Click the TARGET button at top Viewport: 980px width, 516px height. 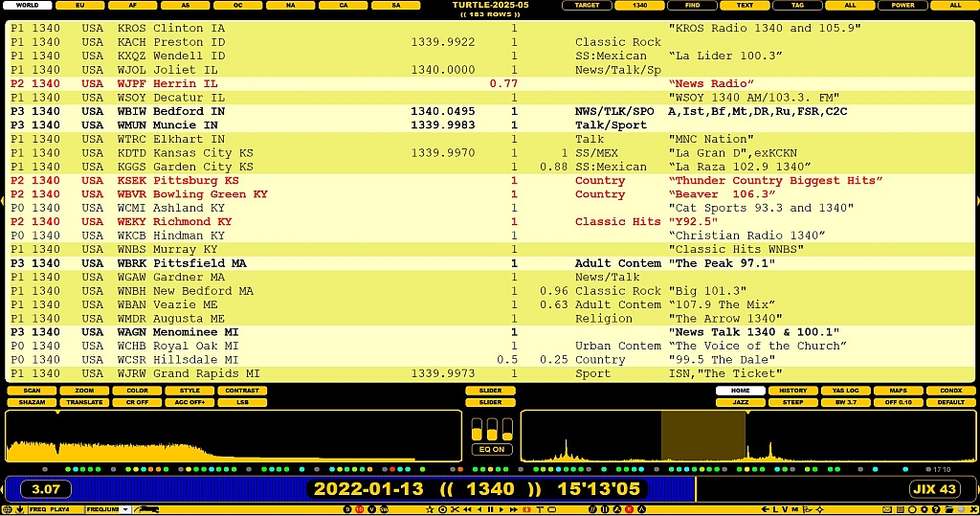587,5
